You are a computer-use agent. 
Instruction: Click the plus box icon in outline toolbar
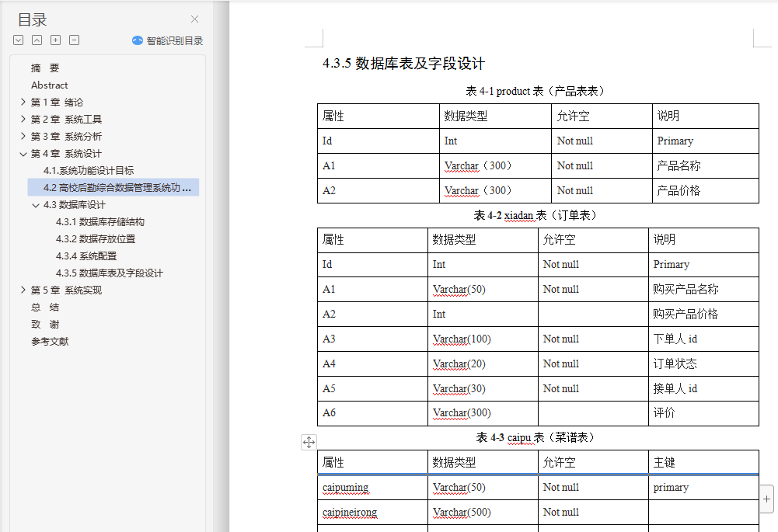[x=56, y=40]
